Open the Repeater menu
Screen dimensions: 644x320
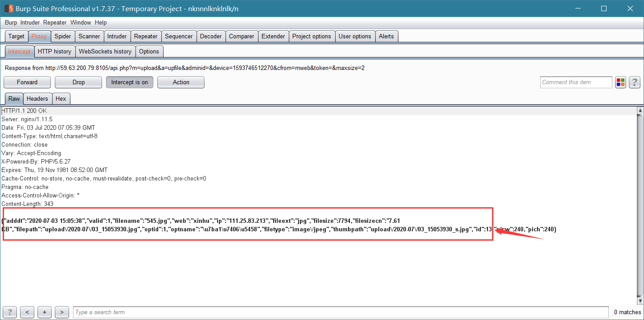pyautogui.click(x=55, y=22)
